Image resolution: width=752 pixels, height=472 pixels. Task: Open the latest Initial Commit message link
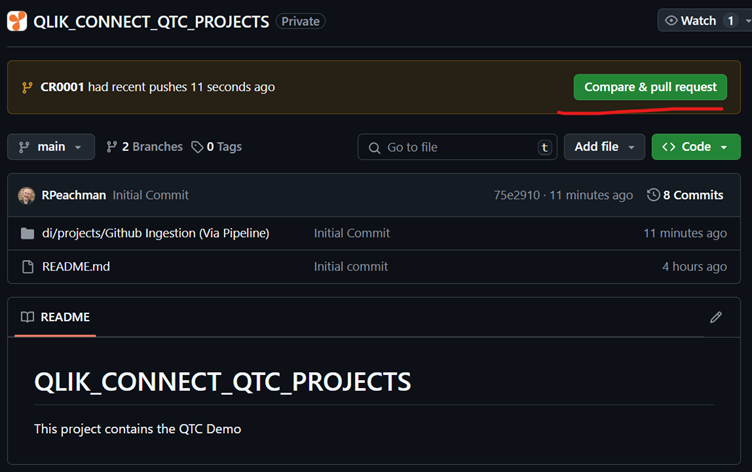[151, 195]
